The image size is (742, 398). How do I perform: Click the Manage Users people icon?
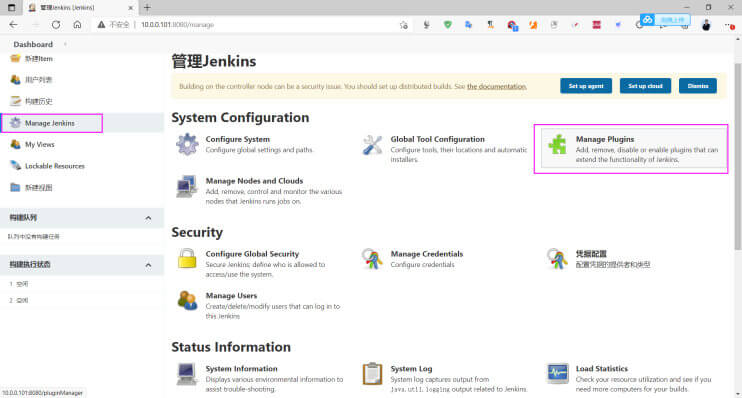point(187,301)
